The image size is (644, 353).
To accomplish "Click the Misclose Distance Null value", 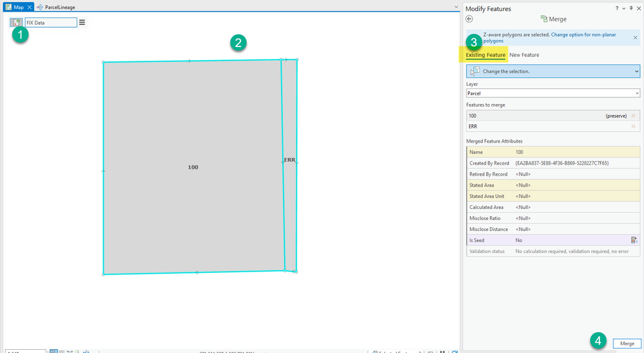I will tap(523, 229).
